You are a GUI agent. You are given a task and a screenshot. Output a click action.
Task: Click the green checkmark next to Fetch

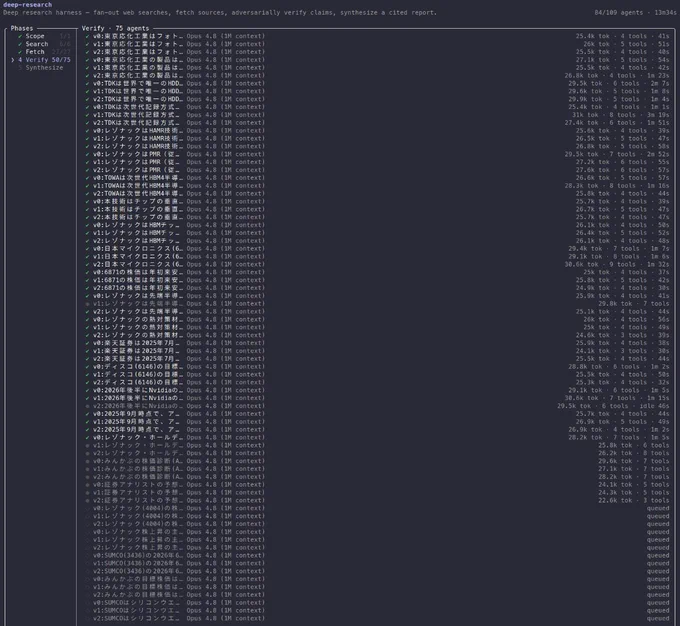click(20, 52)
